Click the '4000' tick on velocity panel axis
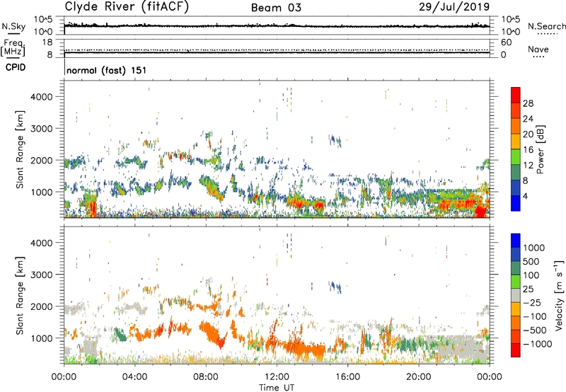 click(42, 243)
